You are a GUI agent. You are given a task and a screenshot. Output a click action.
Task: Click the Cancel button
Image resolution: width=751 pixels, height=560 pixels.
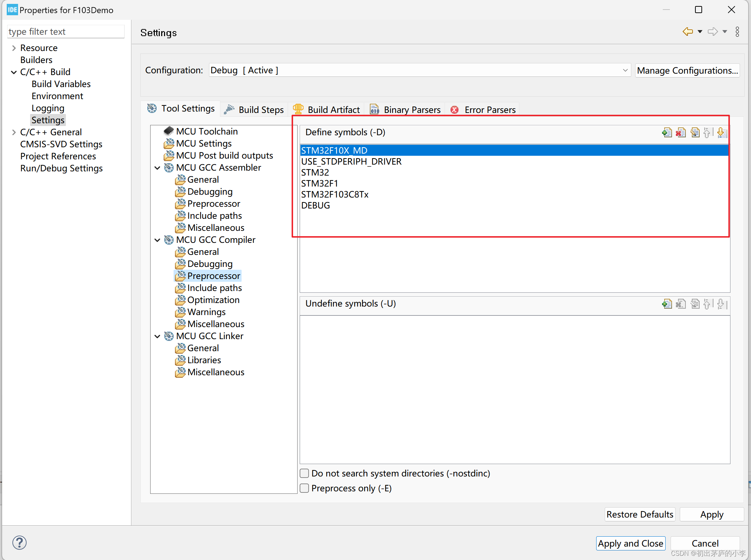pos(705,543)
